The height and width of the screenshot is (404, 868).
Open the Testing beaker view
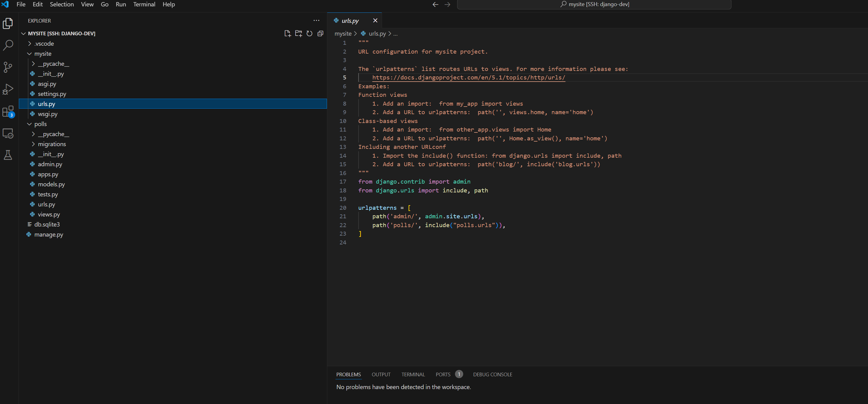[8, 155]
